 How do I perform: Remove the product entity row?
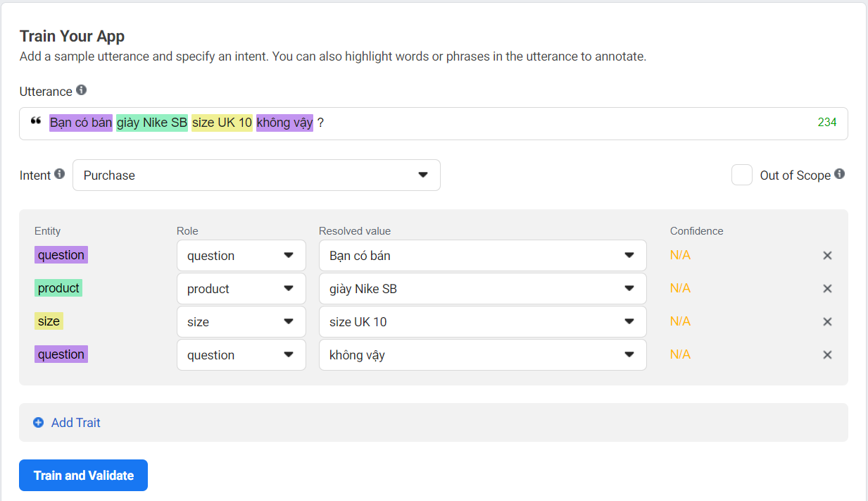827,289
